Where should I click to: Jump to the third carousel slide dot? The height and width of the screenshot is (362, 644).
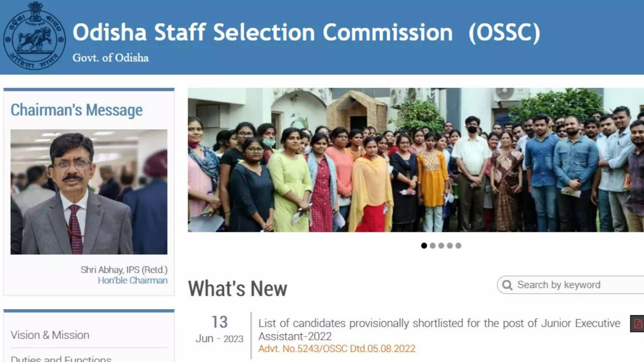pyautogui.click(x=441, y=245)
